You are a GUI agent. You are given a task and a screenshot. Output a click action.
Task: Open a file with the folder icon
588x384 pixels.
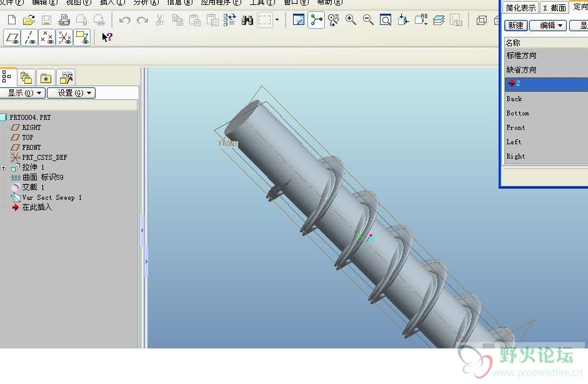(29, 20)
